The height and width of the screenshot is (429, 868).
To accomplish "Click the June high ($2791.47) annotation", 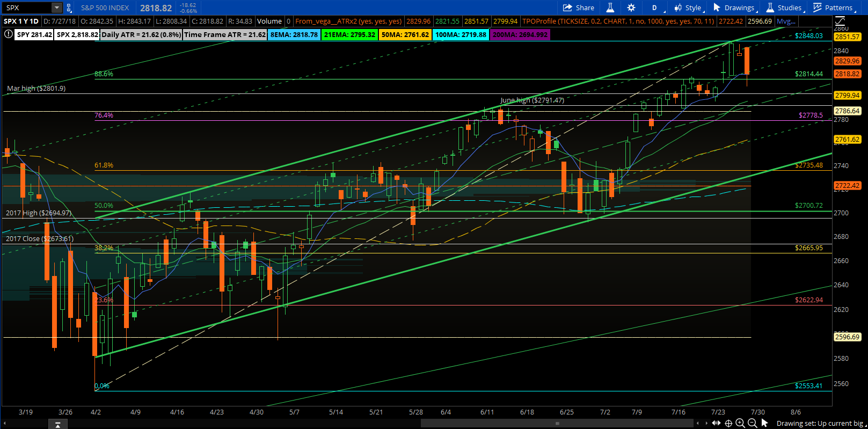I will pyautogui.click(x=533, y=100).
